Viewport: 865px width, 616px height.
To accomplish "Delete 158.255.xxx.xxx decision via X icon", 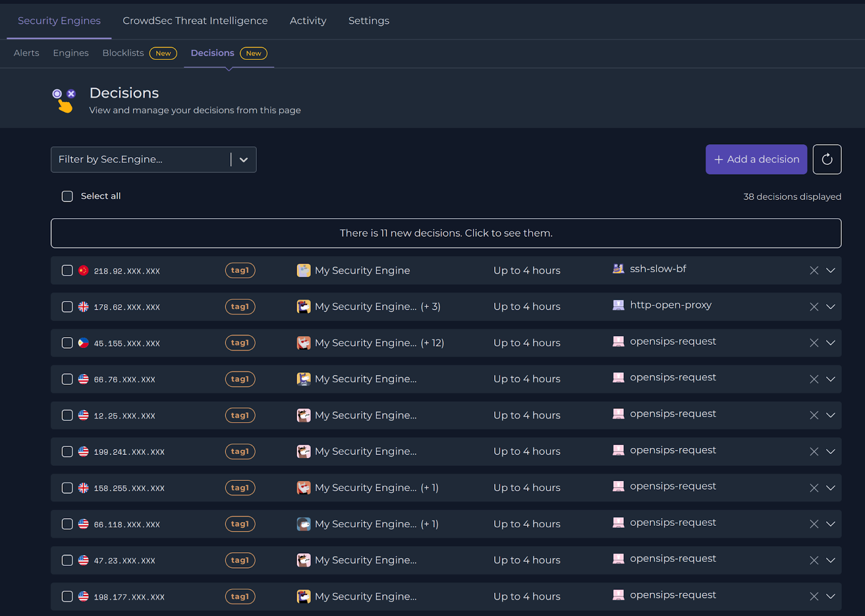I will (814, 488).
